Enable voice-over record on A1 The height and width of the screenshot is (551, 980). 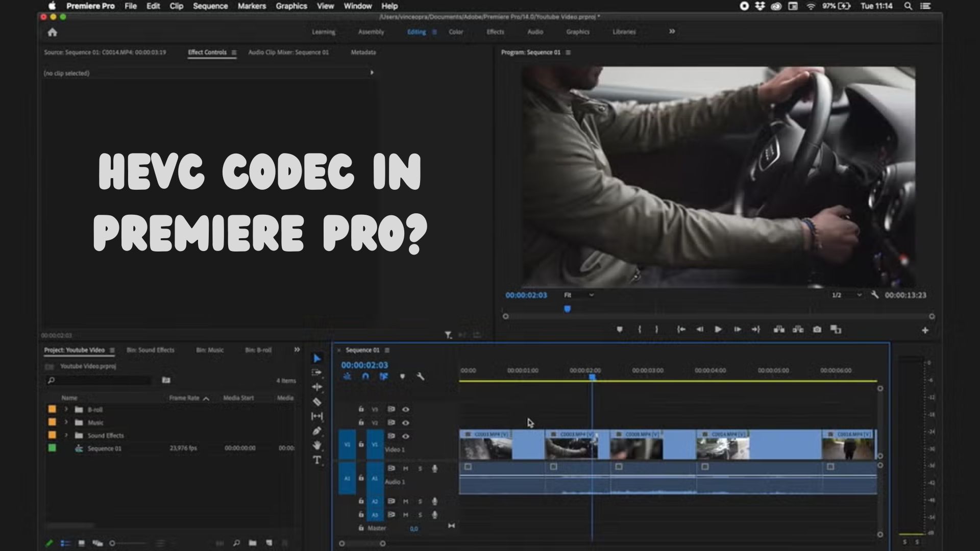(x=434, y=468)
